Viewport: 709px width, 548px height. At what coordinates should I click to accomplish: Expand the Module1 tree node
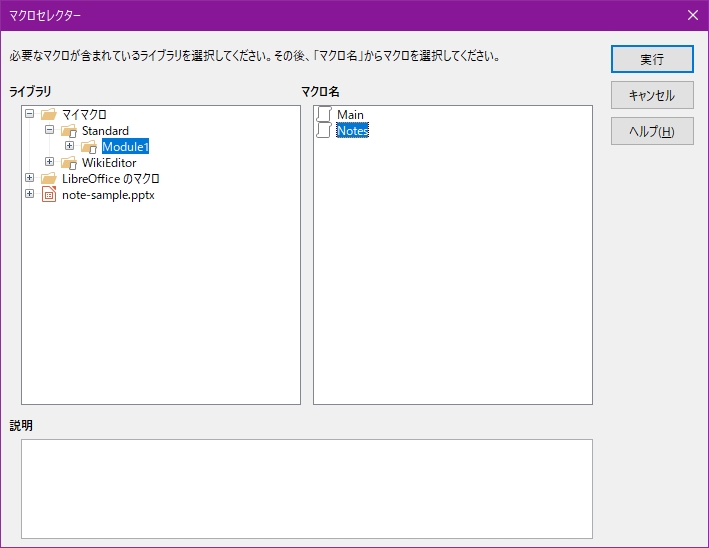point(69,146)
